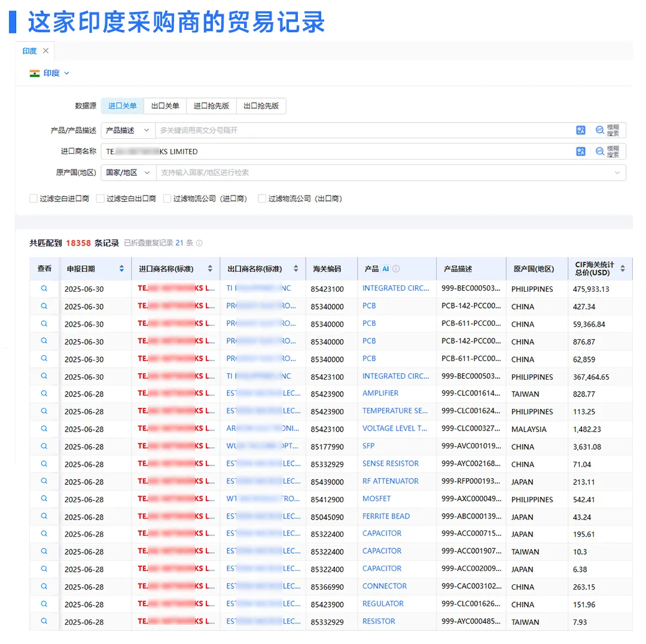The height and width of the screenshot is (644, 646).
Task: View details of the SFP row
Action: coord(44,446)
